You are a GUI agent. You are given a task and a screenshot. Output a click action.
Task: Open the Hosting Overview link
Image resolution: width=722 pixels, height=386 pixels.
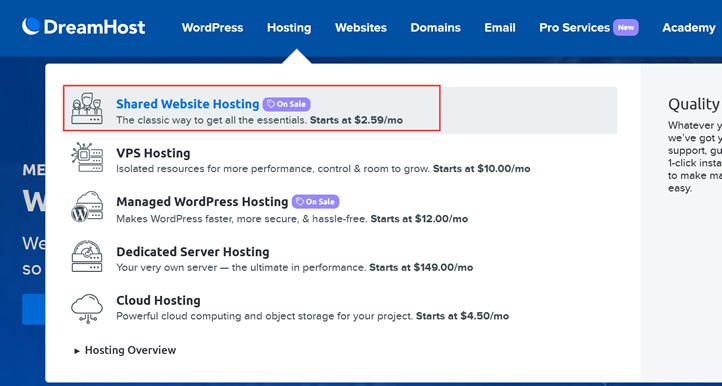(x=130, y=350)
